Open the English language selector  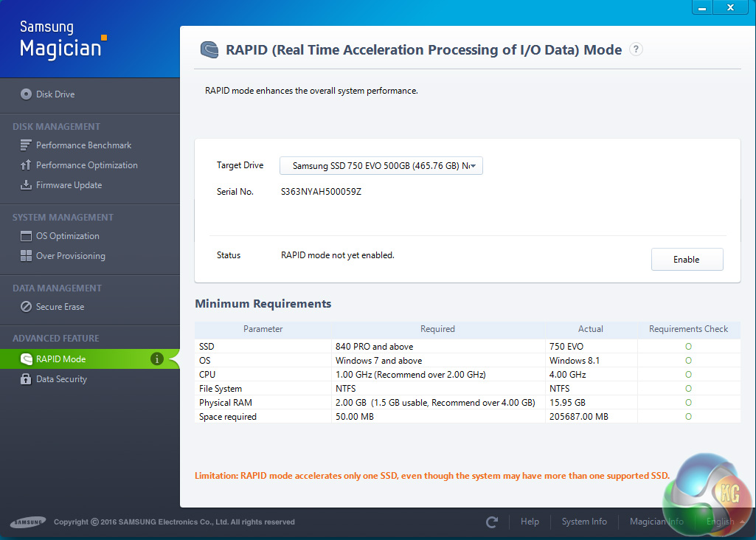(724, 522)
